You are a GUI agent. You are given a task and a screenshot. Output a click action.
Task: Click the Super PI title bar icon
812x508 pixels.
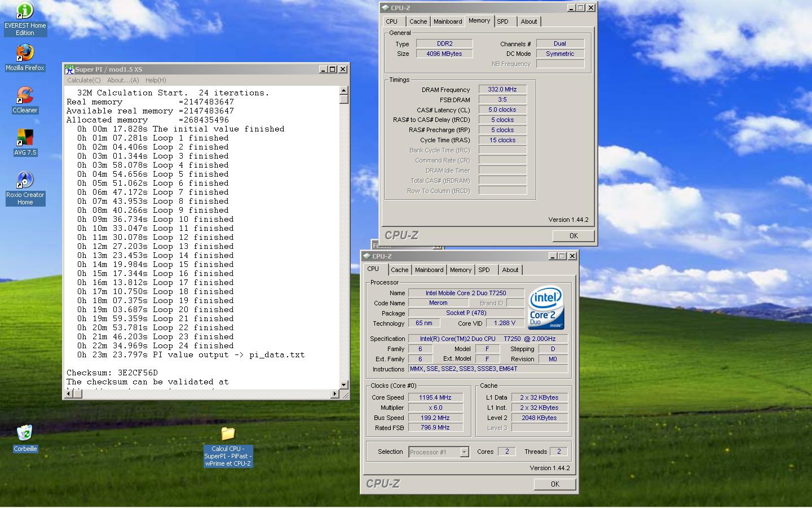69,69
